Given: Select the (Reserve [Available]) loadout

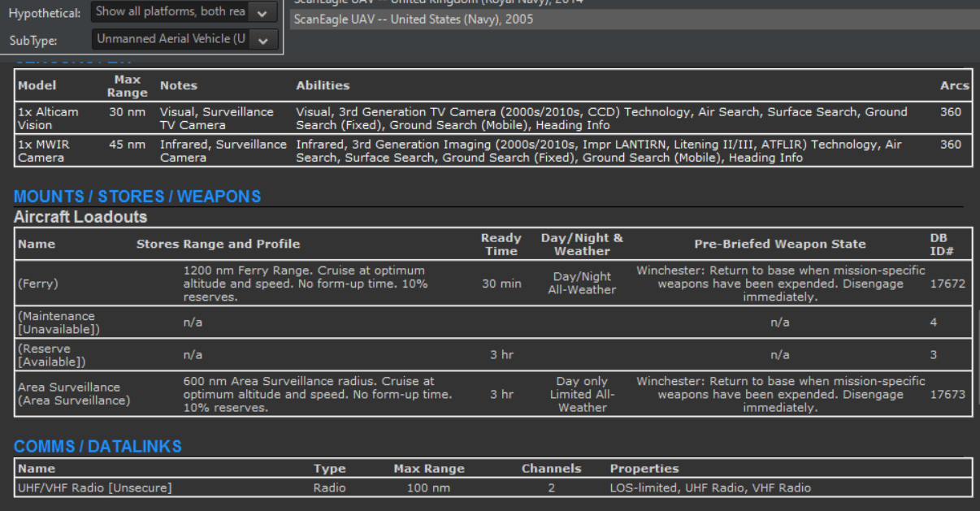Looking at the screenshot, I should coord(52,355).
